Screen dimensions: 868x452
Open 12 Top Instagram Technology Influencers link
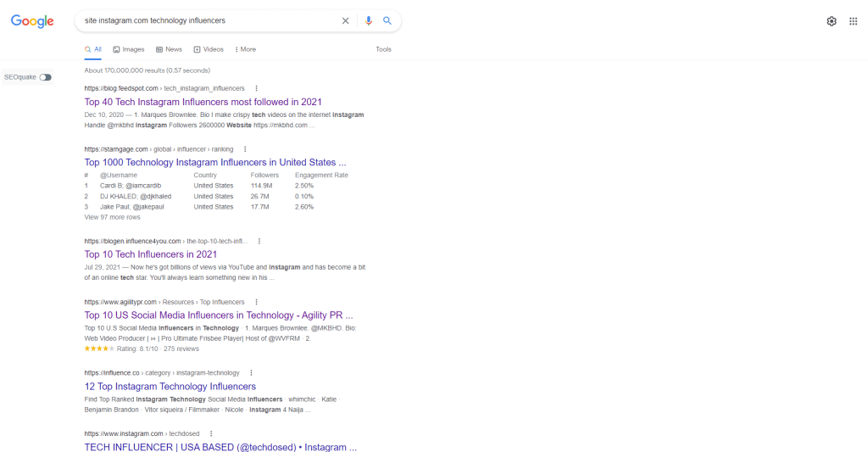pos(170,386)
